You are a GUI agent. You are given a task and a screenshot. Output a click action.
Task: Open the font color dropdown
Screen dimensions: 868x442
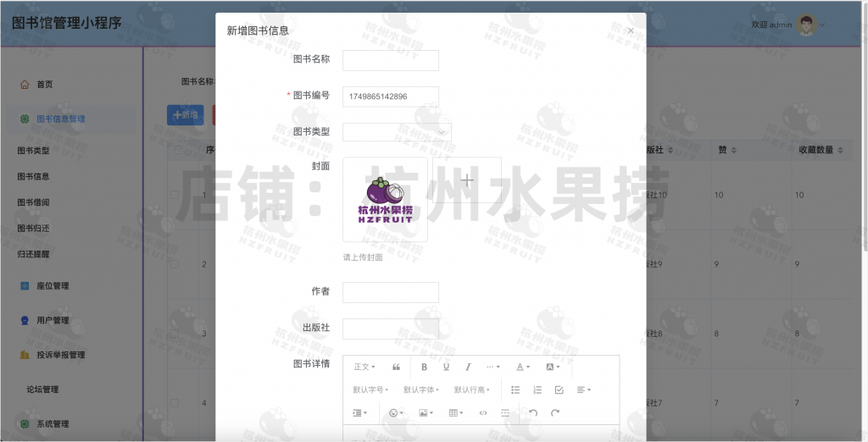point(522,367)
